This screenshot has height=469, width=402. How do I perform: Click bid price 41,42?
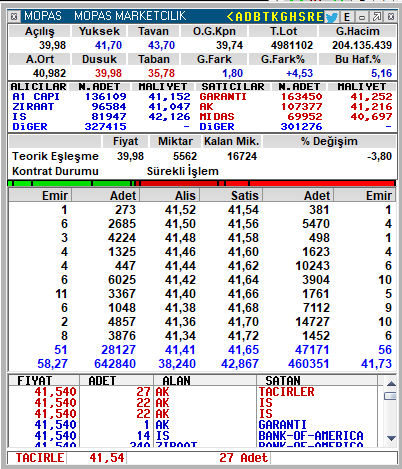[x=180, y=280]
